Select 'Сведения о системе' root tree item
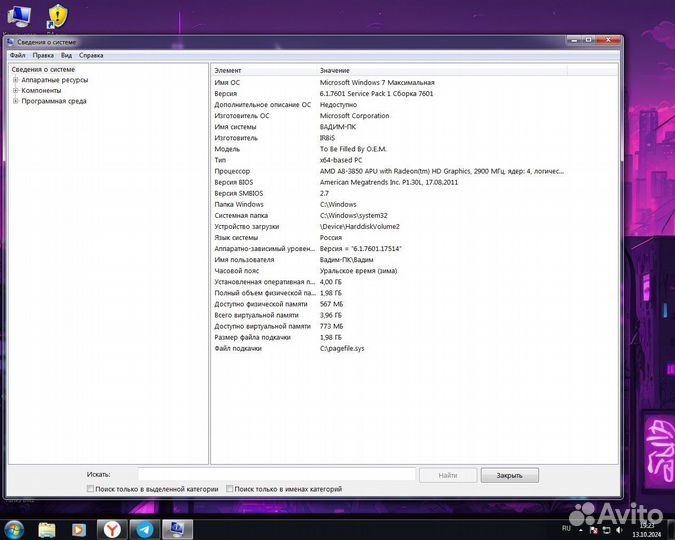 (43, 69)
